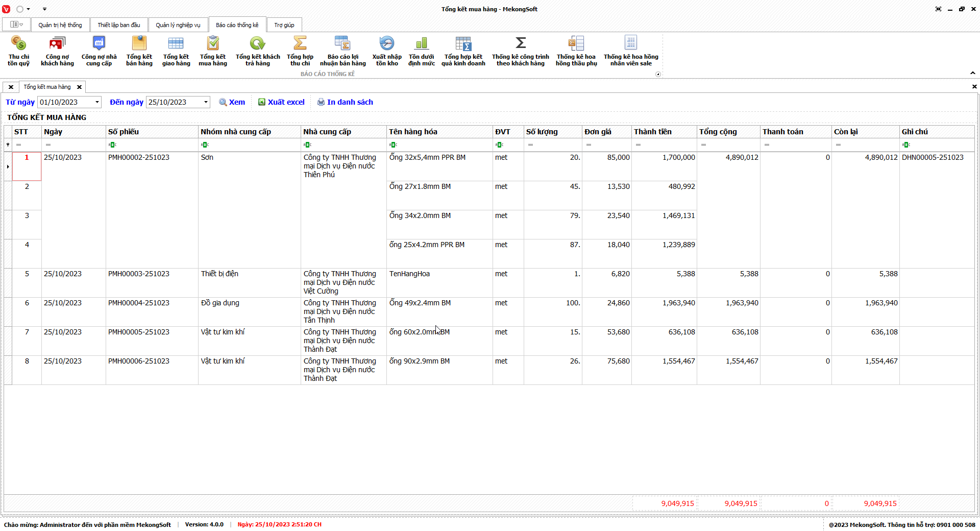Open Công nợ nhà cung cấp report
This screenshot has height=531, width=980.
click(x=99, y=51)
